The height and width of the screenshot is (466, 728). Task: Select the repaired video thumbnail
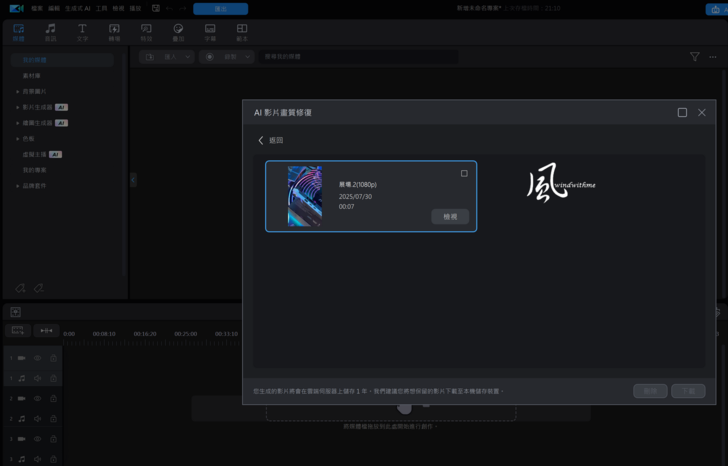(305, 196)
